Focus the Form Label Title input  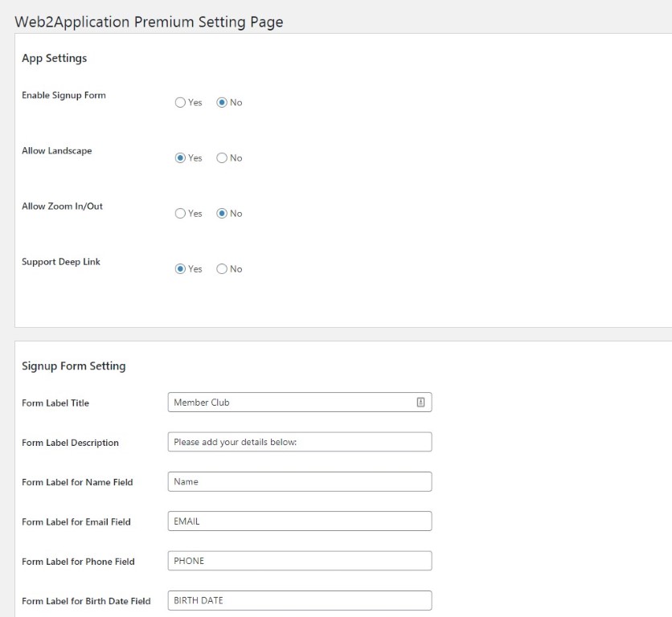tap(300, 402)
